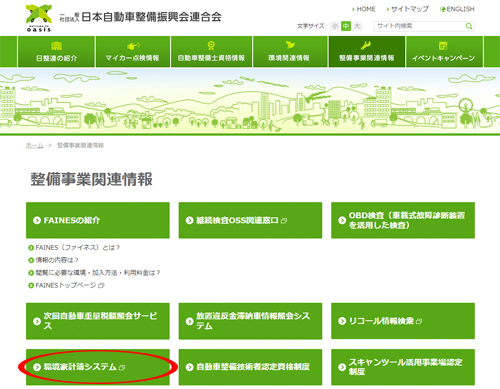Click the ホーム breadcrumb link
The height and width of the screenshot is (389, 500).
(34, 145)
